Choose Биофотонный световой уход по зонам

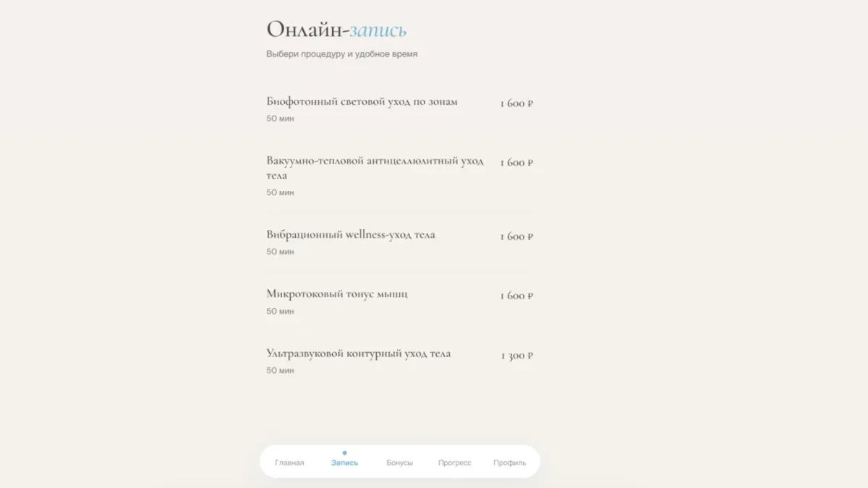click(400, 109)
